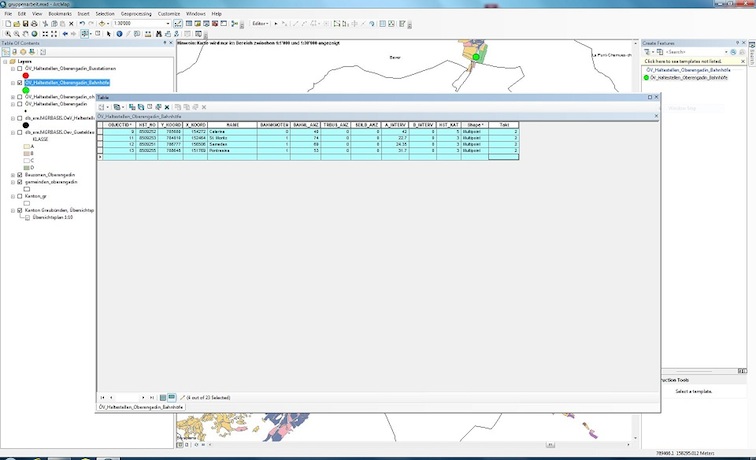Enable the ÖV_Haltestellen_Oberengadin_Busstationen layer checkbox
This screenshot has width=756, height=460.
tap(19, 68)
